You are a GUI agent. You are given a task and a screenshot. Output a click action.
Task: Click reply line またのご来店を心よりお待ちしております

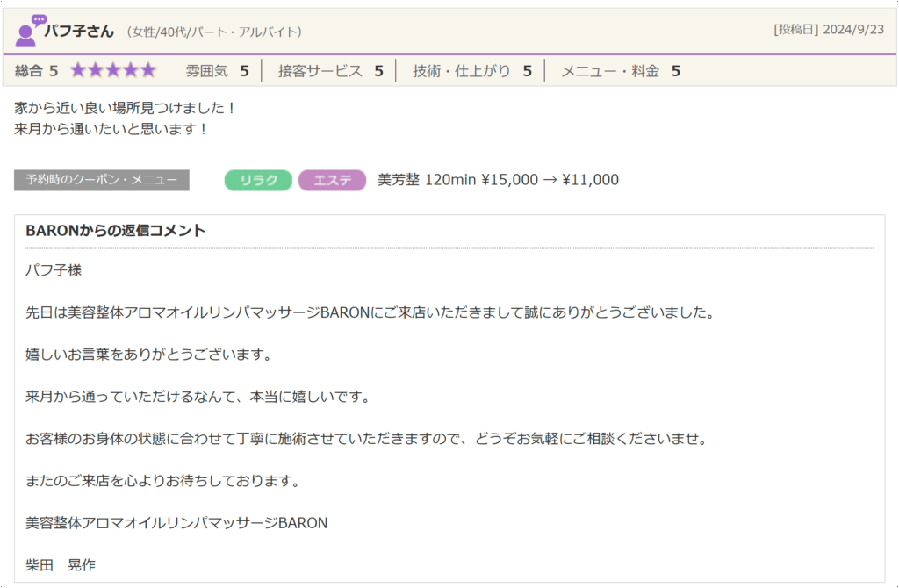(x=163, y=481)
